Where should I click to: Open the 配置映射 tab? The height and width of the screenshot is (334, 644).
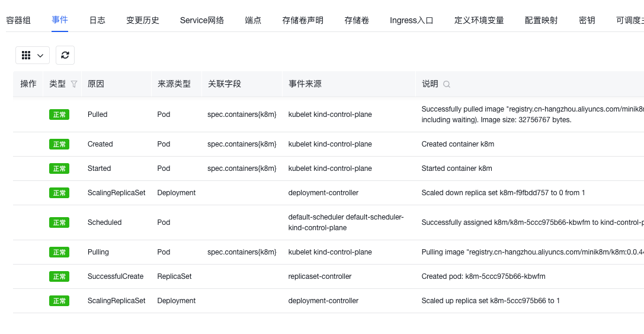(541, 20)
